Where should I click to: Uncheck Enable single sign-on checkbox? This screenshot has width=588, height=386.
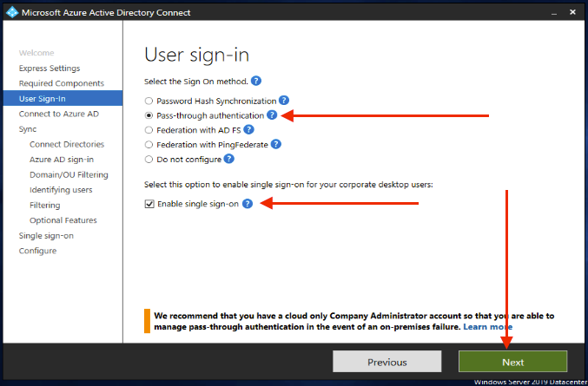pyautogui.click(x=149, y=204)
